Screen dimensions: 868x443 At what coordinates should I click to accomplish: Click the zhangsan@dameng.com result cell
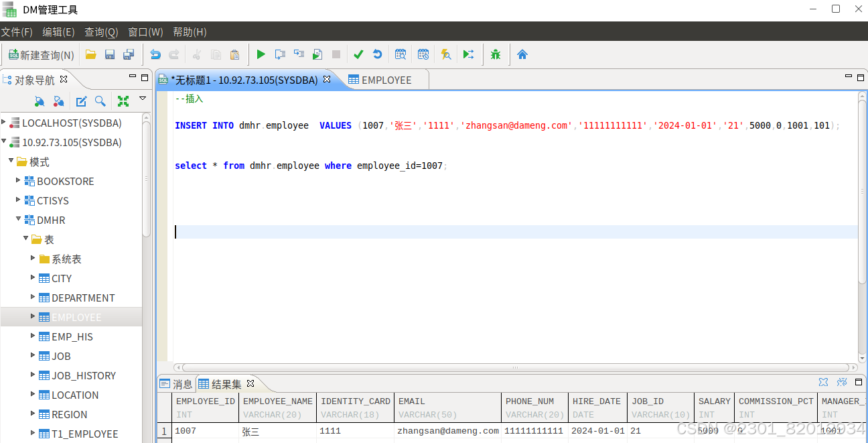[x=448, y=431]
